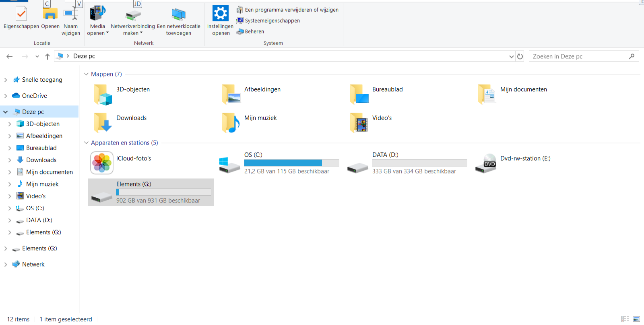Navigate up one level with up arrow
Image resolution: width=644 pixels, height=325 pixels.
pos(47,56)
